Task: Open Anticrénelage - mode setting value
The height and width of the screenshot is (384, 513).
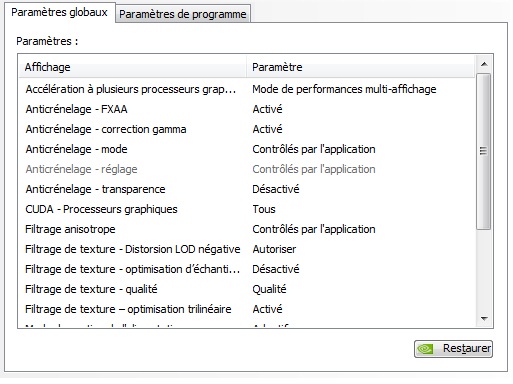Action: coord(314,149)
